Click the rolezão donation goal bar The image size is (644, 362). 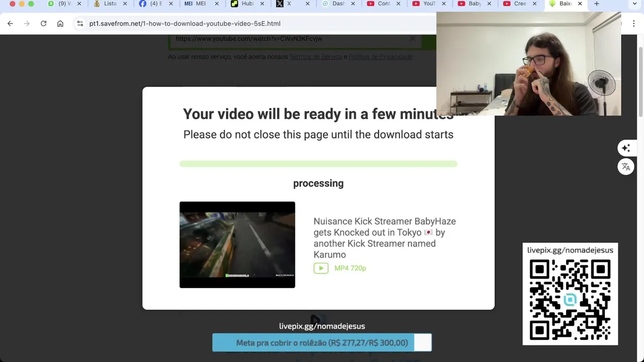[x=322, y=343]
